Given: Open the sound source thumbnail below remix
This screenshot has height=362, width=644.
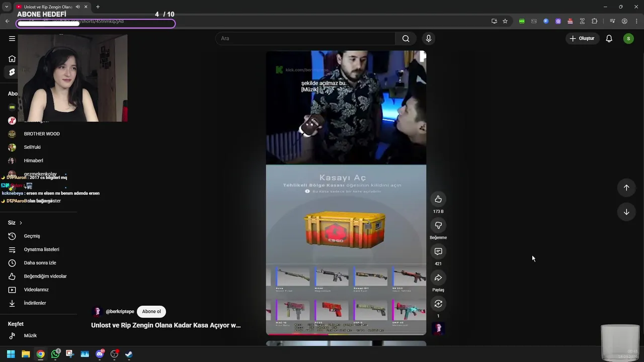Looking at the screenshot, I should [x=438, y=329].
